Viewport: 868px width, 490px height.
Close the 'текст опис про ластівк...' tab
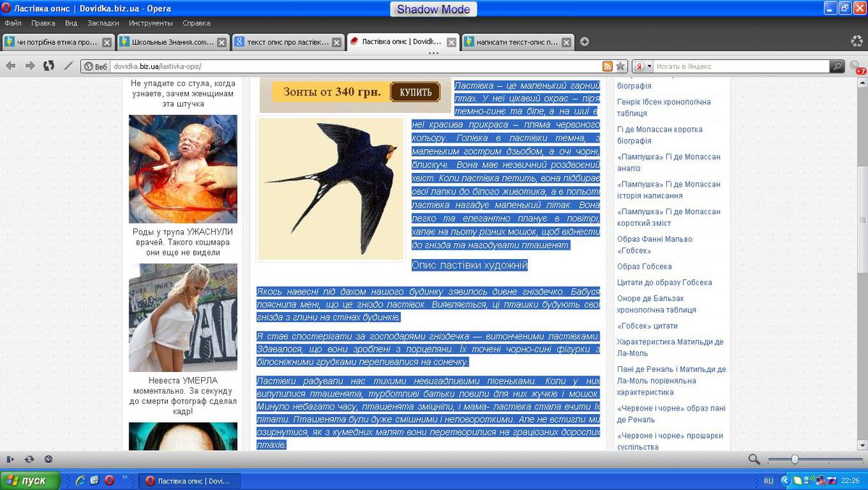pos(336,42)
